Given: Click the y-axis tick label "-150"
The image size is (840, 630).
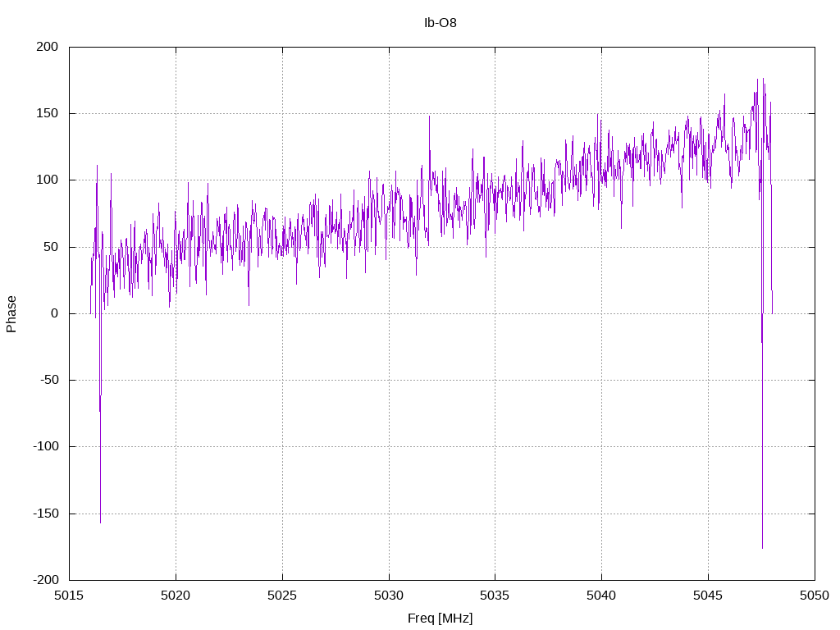Looking at the screenshot, I should tap(46, 514).
